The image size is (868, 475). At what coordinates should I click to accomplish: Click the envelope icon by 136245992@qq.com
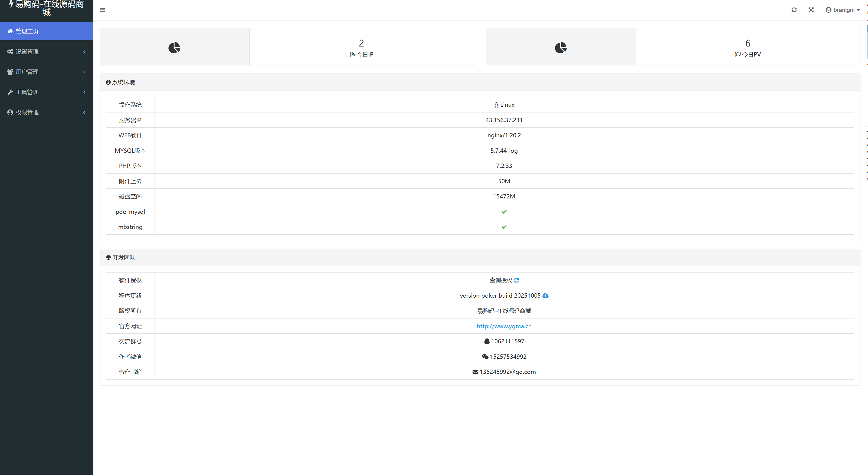pyautogui.click(x=475, y=372)
